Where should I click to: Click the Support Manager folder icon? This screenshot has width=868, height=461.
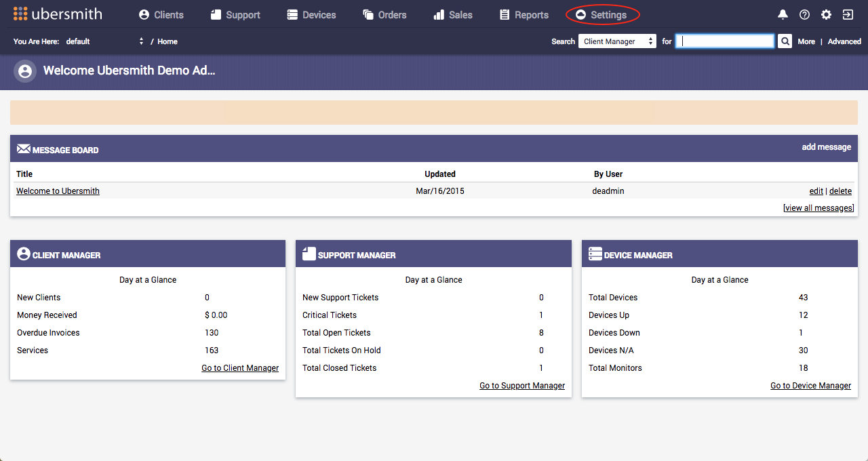309,254
